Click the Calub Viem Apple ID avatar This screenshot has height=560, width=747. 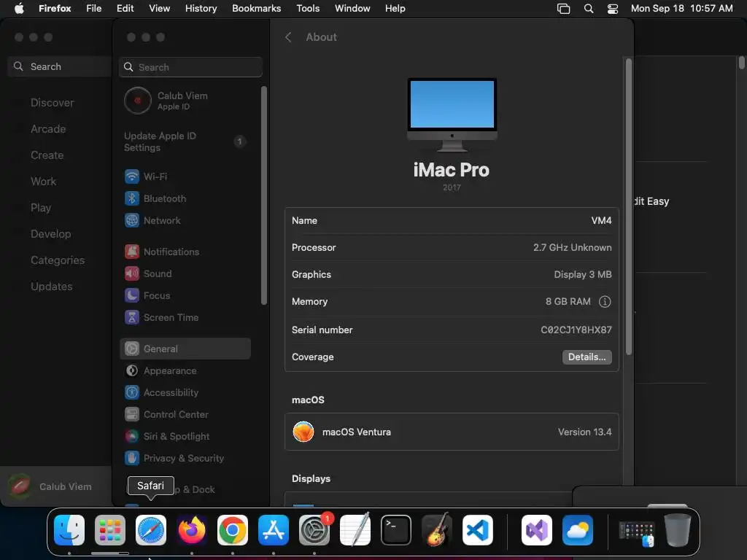tap(138, 101)
